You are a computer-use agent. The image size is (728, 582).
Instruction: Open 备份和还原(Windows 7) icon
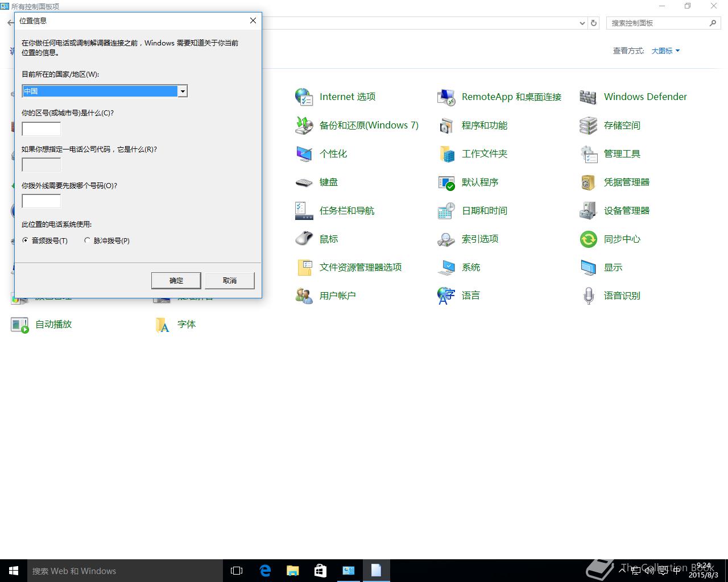[x=304, y=125]
